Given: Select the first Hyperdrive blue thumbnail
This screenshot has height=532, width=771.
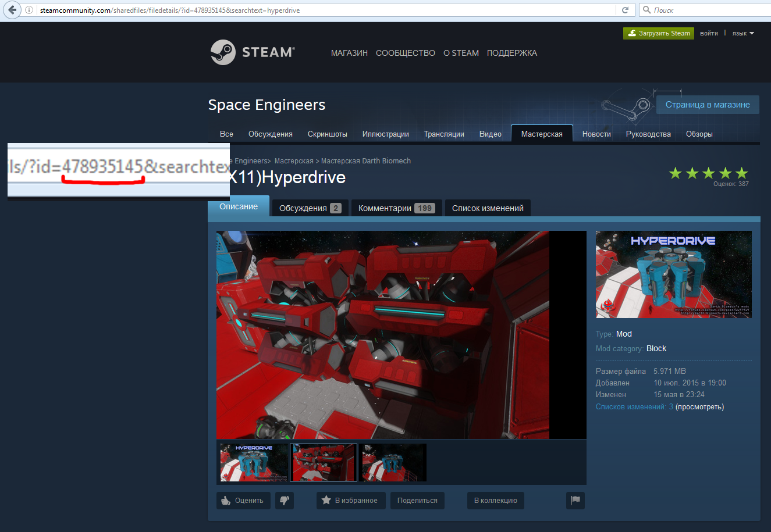Looking at the screenshot, I should coord(254,463).
